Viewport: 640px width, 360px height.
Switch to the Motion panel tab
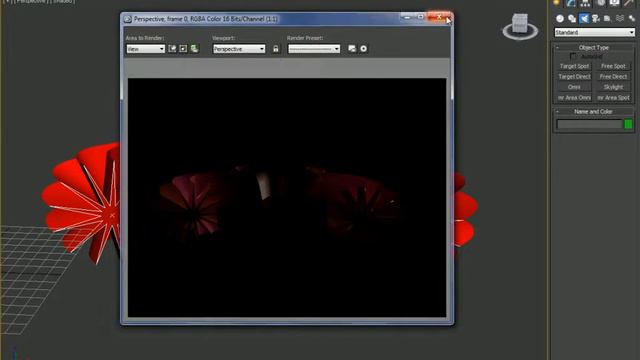[x=600, y=3]
